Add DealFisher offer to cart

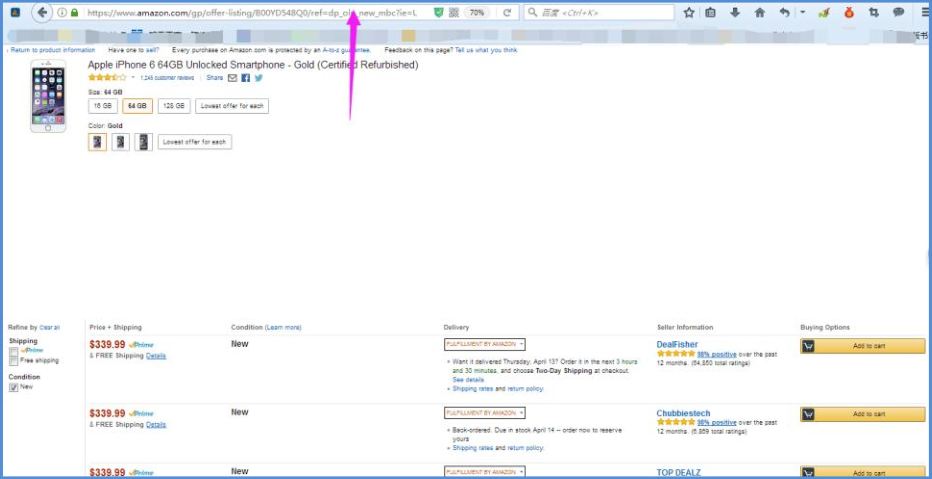pyautogui.click(x=862, y=346)
